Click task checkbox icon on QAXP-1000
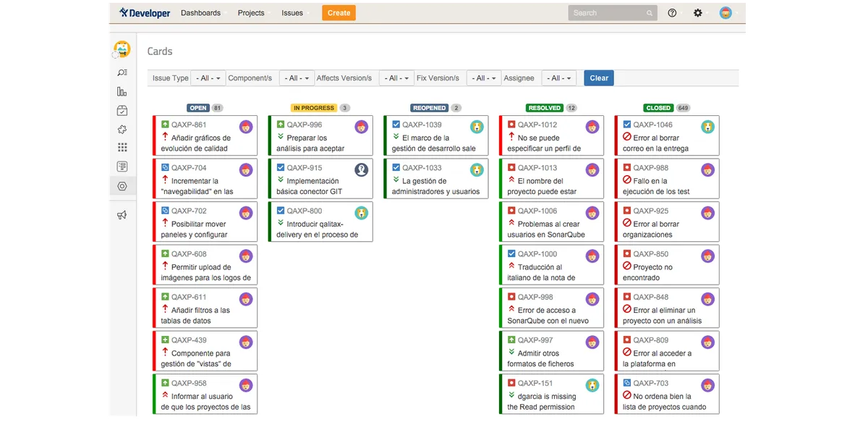Viewport: 868px width, 425px height. (511, 253)
